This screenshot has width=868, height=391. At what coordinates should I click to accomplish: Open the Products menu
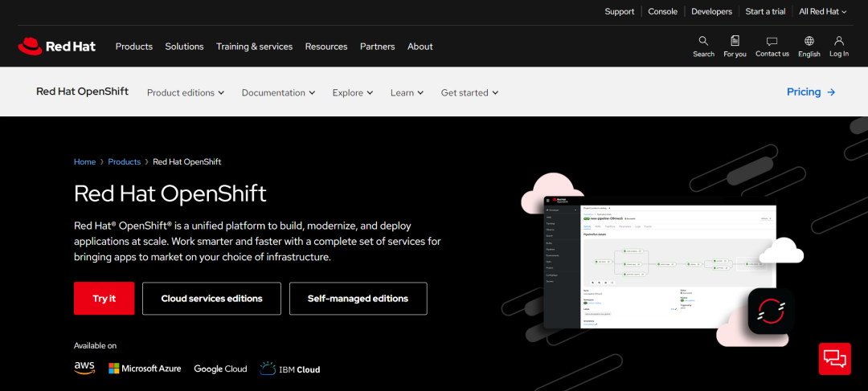pos(134,47)
